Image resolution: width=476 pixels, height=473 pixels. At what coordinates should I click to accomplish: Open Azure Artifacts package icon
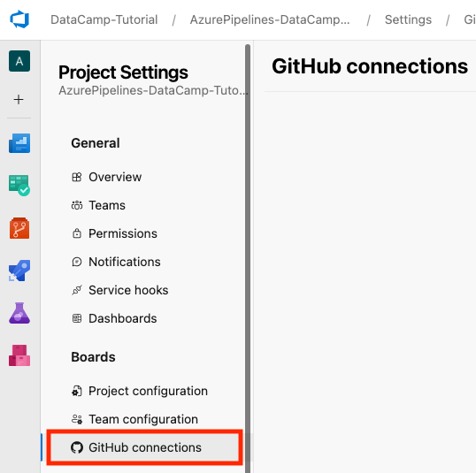click(x=19, y=355)
